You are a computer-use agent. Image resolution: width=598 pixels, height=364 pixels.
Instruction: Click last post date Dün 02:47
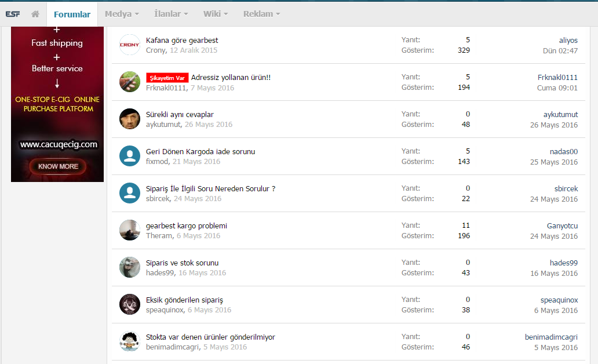click(560, 51)
